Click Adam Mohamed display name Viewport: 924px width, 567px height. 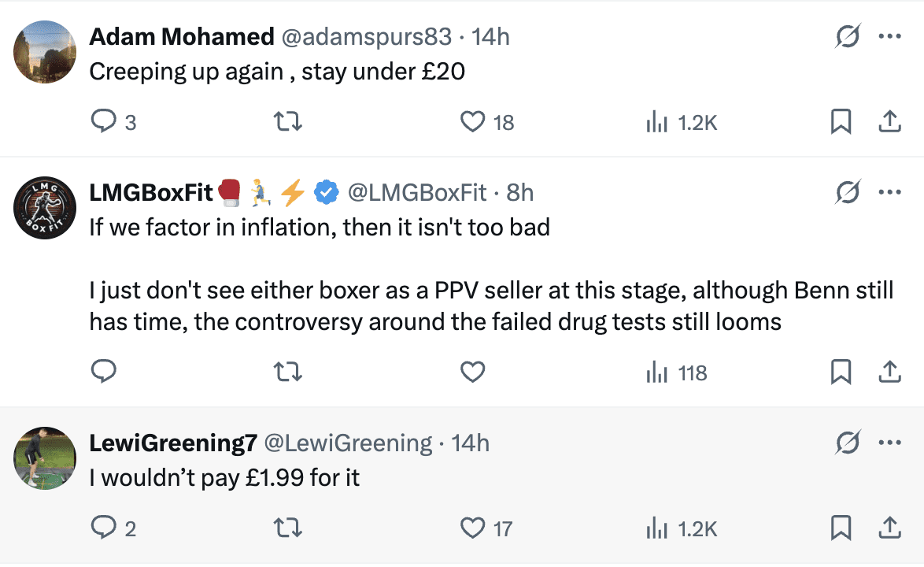point(181,36)
